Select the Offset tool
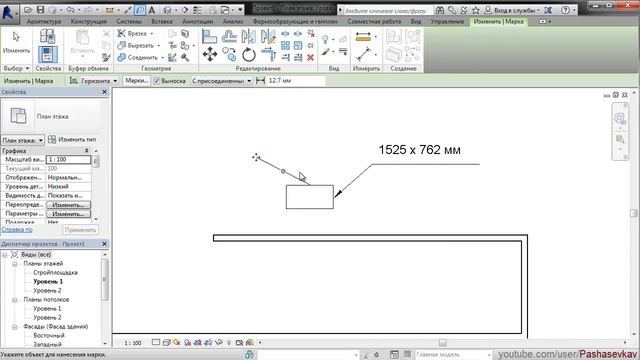Viewport: 640px width, 360px height. click(x=229, y=37)
